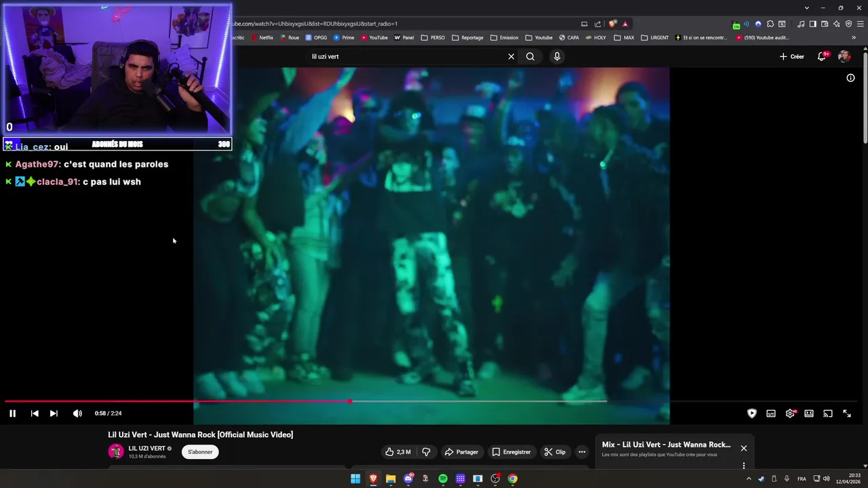Toggle the browser sidebar panel icon
Viewport: 868px width, 488px height.
tap(812, 24)
